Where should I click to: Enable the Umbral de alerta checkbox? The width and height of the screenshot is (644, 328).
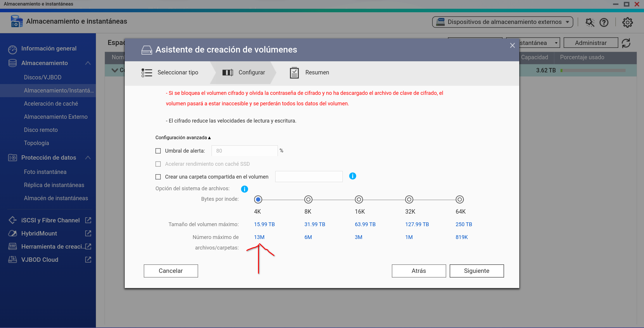point(158,151)
